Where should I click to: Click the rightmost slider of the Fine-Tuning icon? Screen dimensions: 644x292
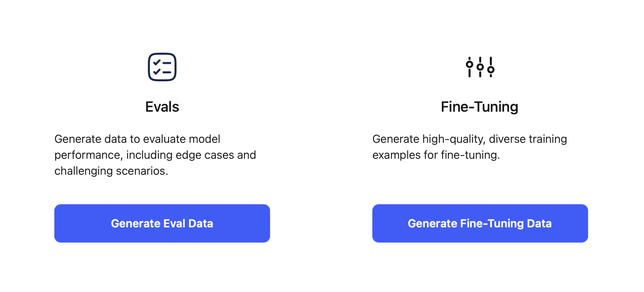click(x=491, y=70)
